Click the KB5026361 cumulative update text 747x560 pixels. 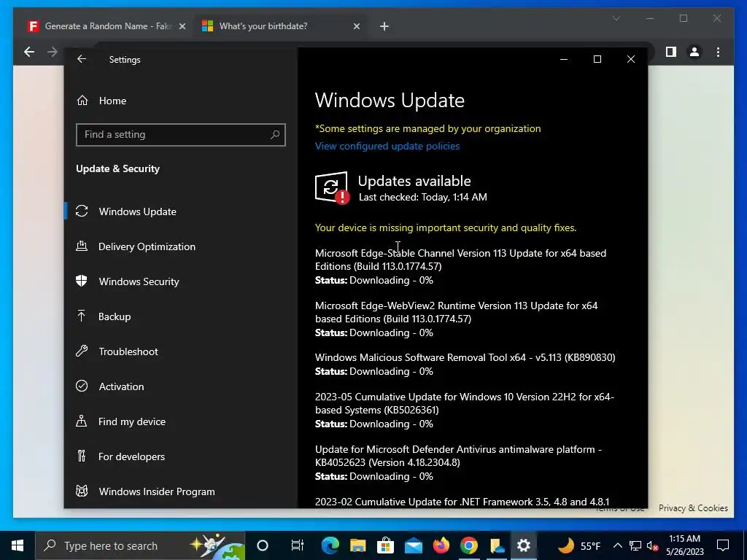465,403
